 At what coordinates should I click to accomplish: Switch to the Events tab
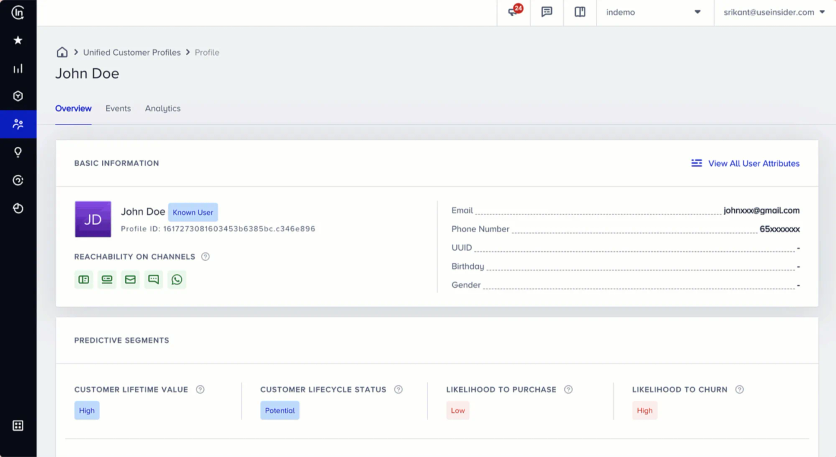pyautogui.click(x=118, y=108)
